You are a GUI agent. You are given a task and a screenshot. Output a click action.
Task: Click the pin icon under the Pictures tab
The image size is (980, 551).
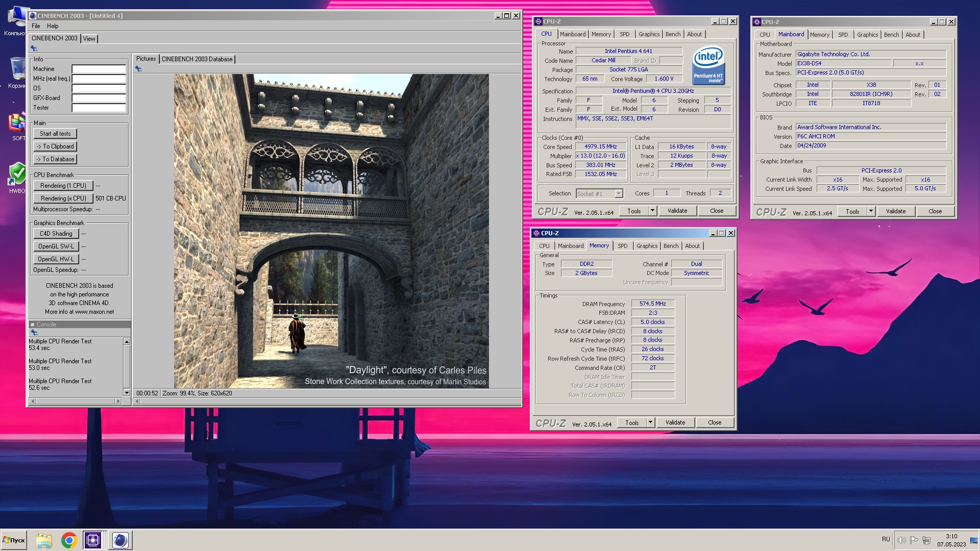point(138,69)
